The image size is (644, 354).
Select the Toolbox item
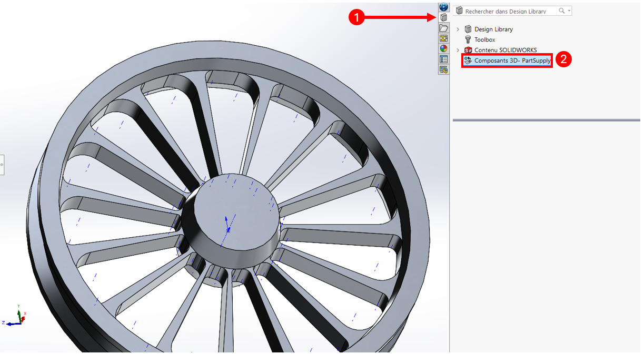coord(484,39)
